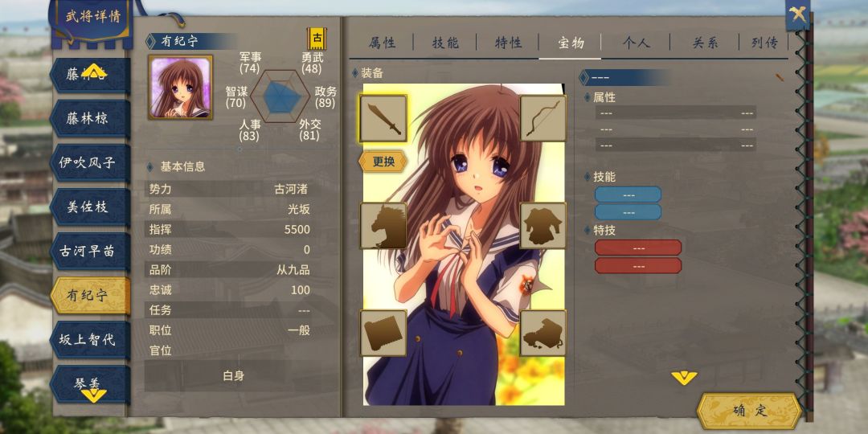Select general 藤林椋 in list

pos(90,119)
